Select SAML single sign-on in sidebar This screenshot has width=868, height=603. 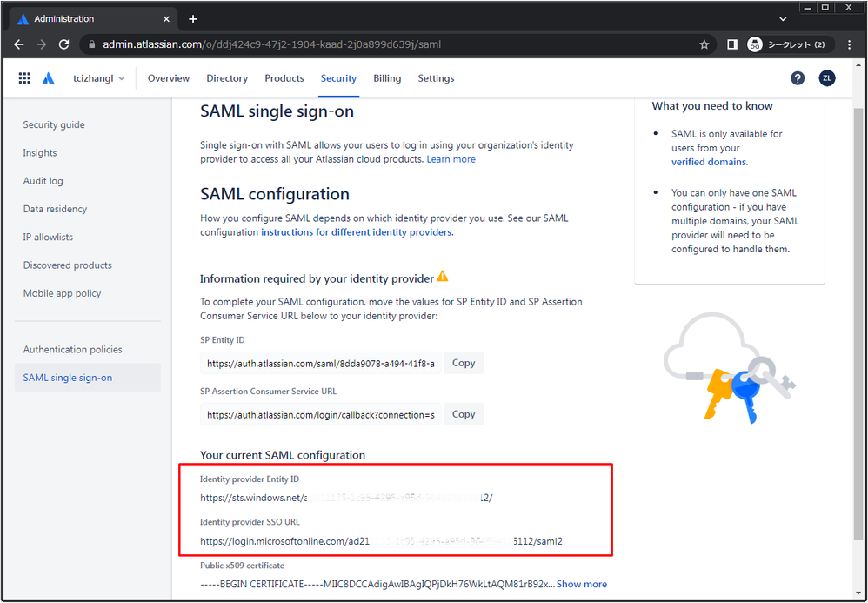click(88, 378)
